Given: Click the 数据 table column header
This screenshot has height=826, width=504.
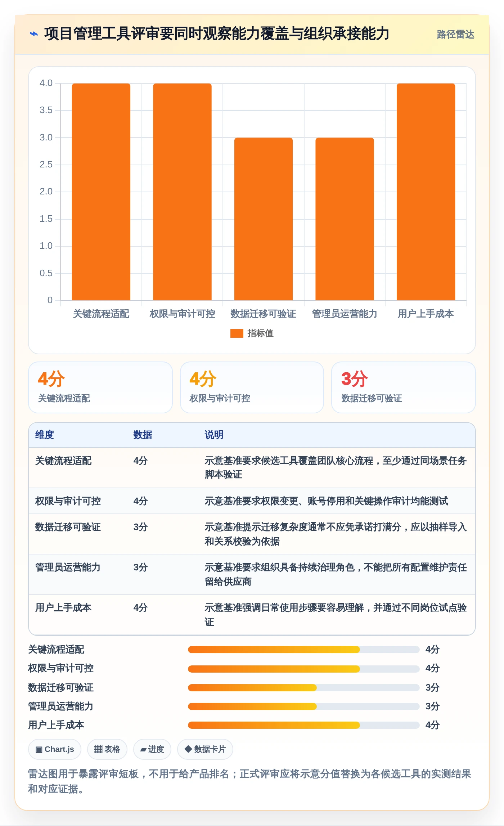Looking at the screenshot, I should tap(143, 435).
